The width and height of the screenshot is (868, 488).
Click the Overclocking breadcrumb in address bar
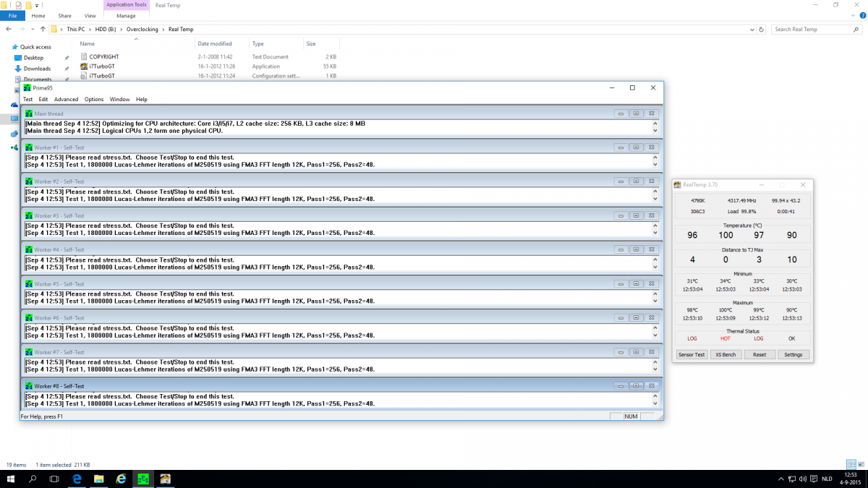click(x=142, y=30)
